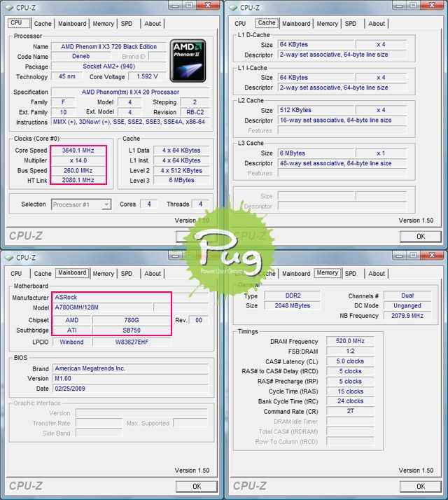Click the core voltage value '1.592 V'
This screenshot has width=448, height=500.
(147, 76)
